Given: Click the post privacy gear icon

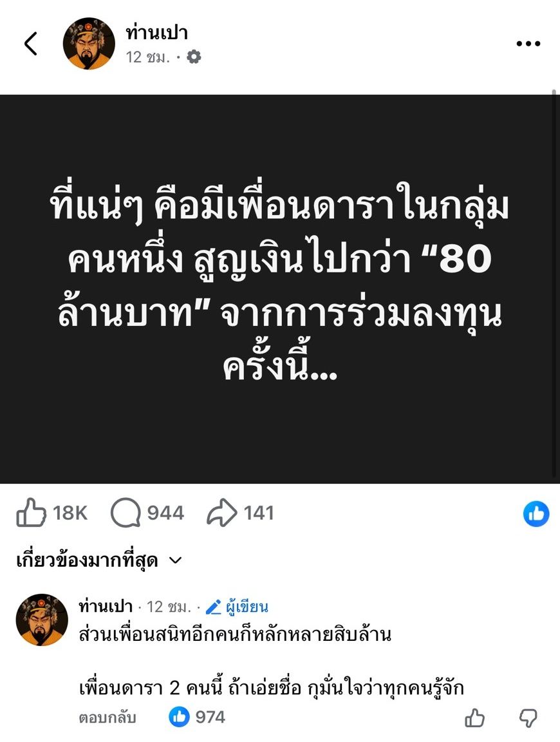Looking at the screenshot, I should [194, 57].
